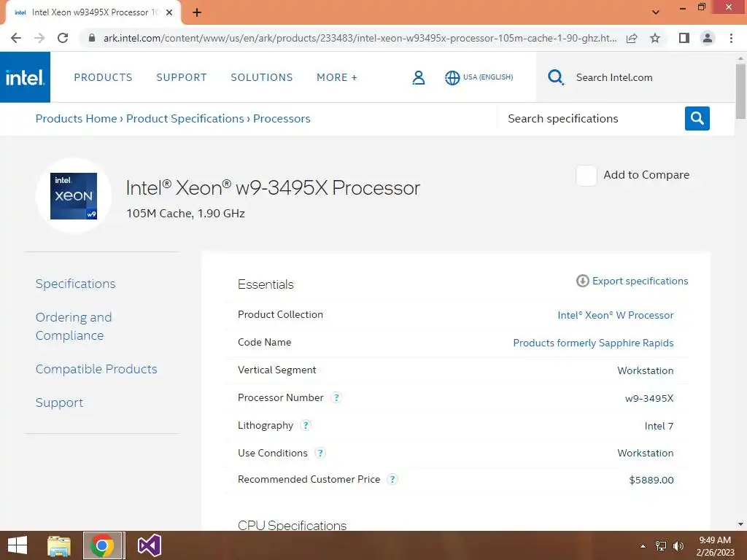Screen dimensions: 747x560
Task: Open the PRODUCTS menu
Action: (x=103, y=77)
